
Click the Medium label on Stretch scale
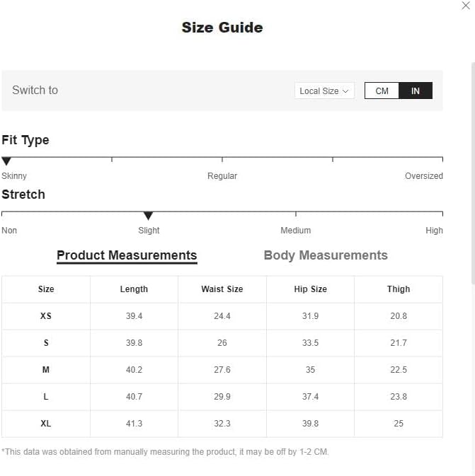click(295, 231)
